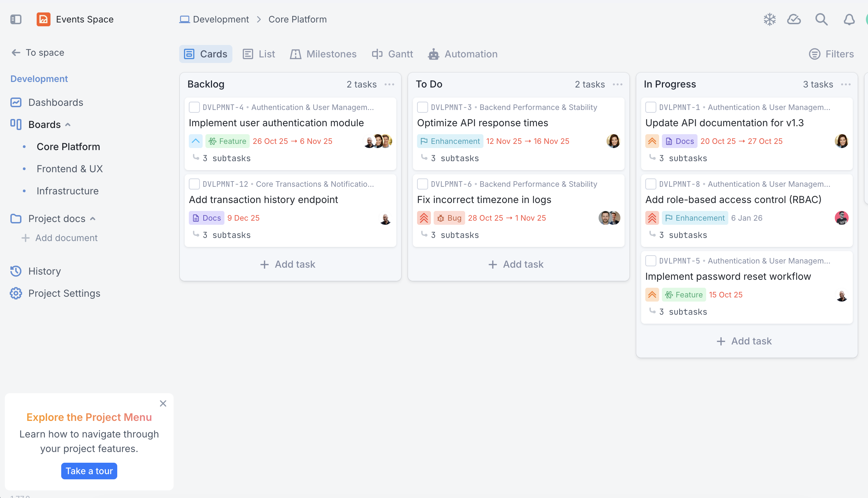The height and width of the screenshot is (498, 868).
Task: Open Project Settings gear icon
Action: tap(16, 293)
